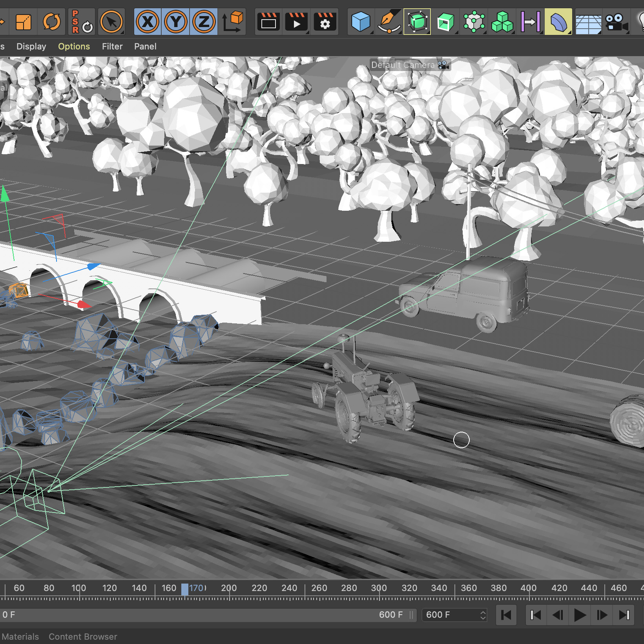Open the Field force objects icon
This screenshot has height=644, width=644.
point(531,22)
